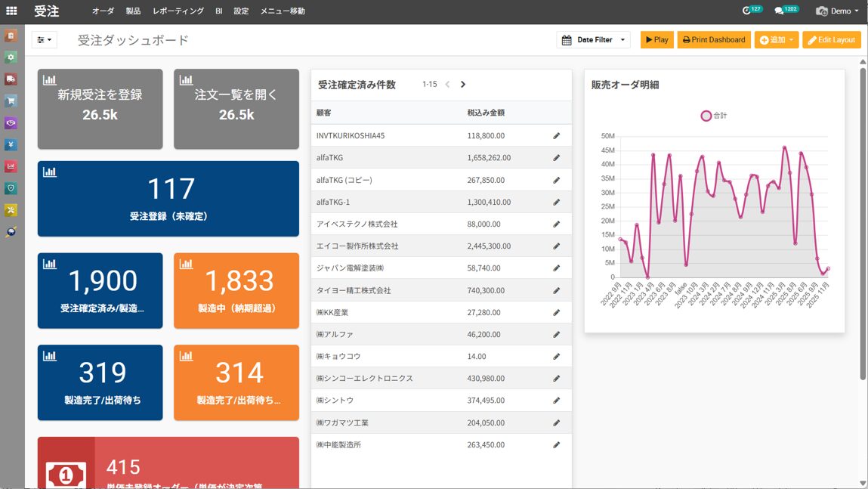Open the レポーティング menu
The image size is (868, 489).
click(x=178, y=11)
